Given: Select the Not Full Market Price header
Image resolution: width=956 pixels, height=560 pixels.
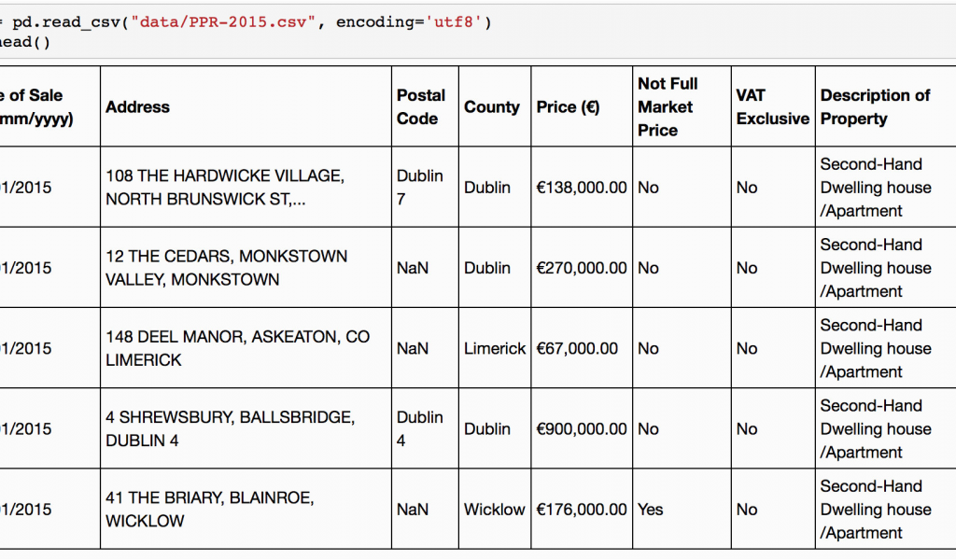Looking at the screenshot, I should click(682, 106).
